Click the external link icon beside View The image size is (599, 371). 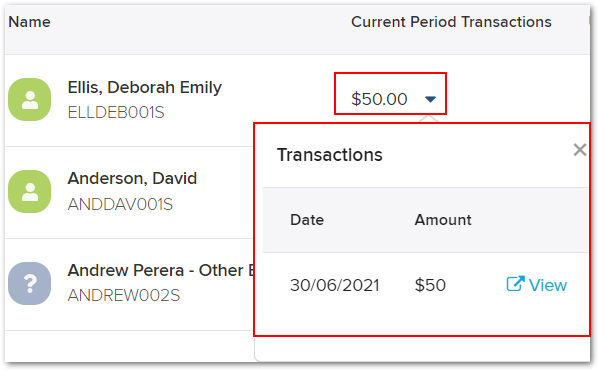515,284
